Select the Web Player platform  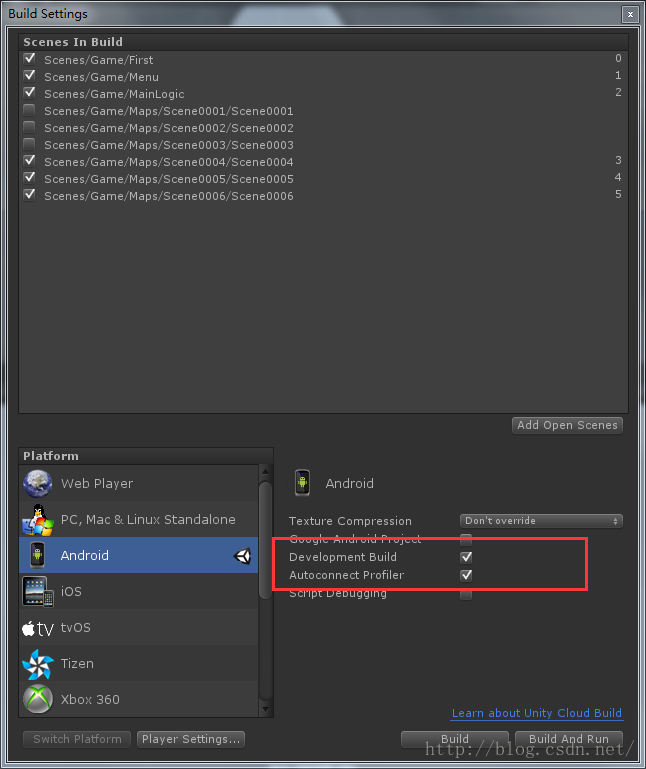coord(138,484)
